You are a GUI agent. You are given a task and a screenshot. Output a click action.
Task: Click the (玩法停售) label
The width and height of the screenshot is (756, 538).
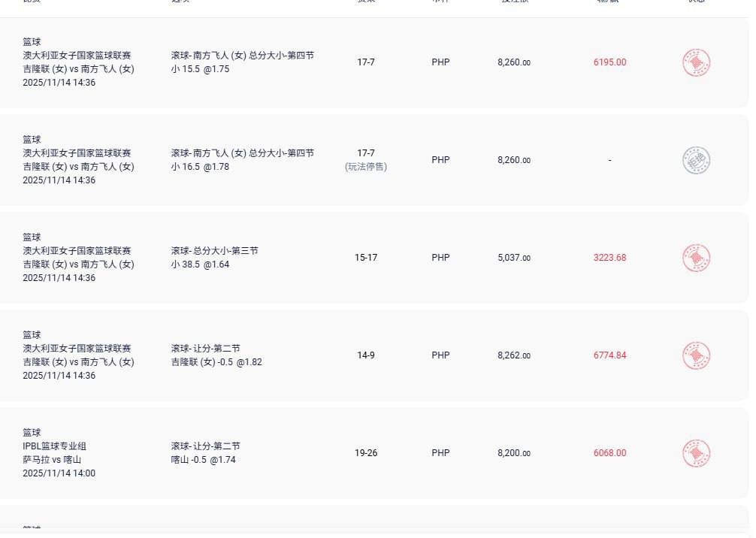coord(366,167)
